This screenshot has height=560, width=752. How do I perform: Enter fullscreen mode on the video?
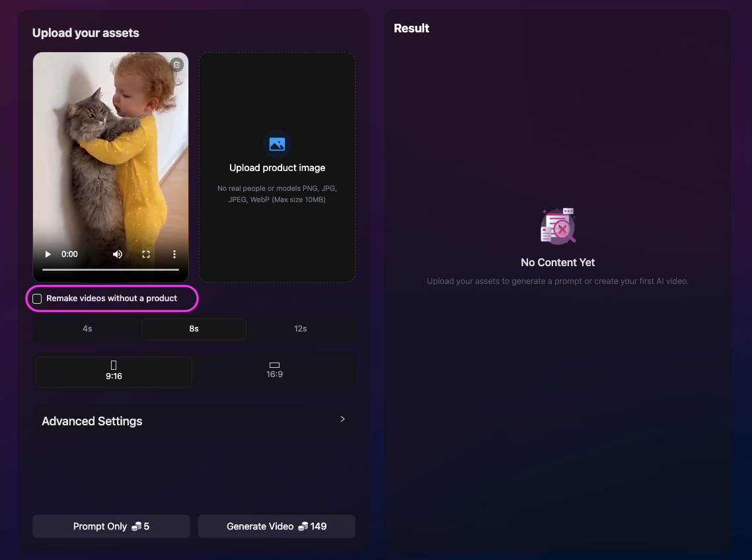[146, 254]
